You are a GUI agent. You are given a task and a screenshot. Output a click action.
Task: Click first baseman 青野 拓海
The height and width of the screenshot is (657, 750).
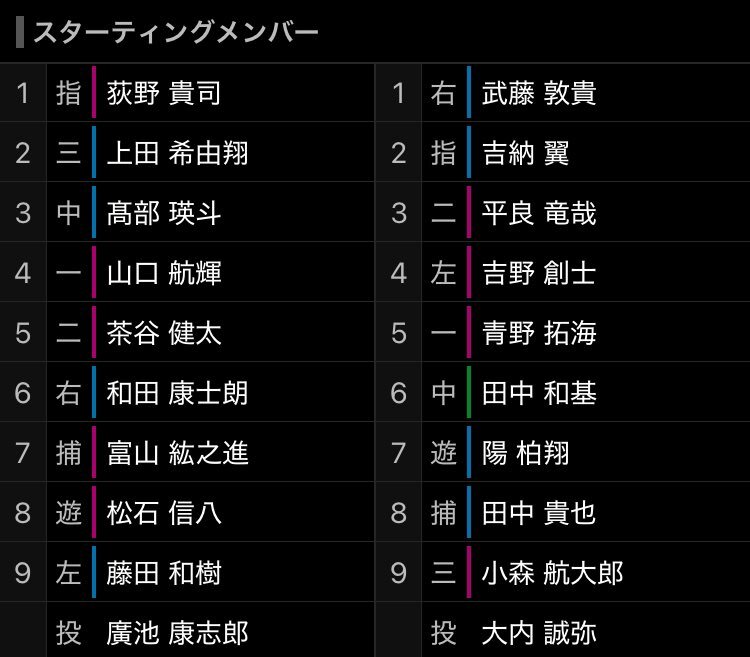[x=539, y=333]
